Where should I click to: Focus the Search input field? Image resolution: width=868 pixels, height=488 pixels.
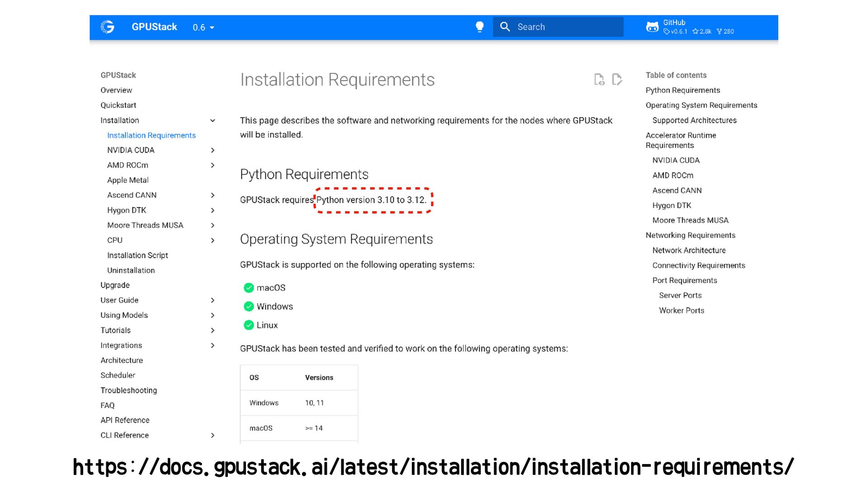click(x=558, y=27)
